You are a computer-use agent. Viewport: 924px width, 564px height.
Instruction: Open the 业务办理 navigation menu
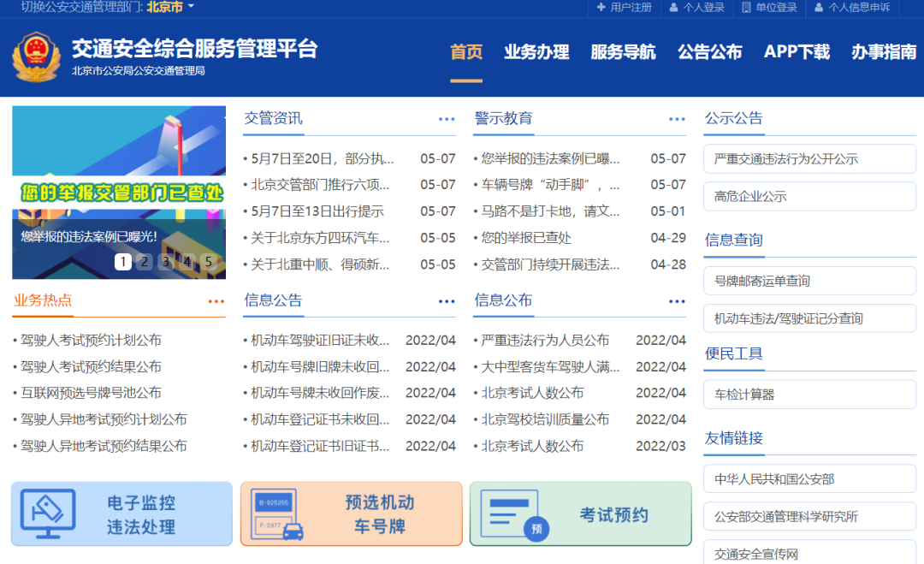coord(536,52)
